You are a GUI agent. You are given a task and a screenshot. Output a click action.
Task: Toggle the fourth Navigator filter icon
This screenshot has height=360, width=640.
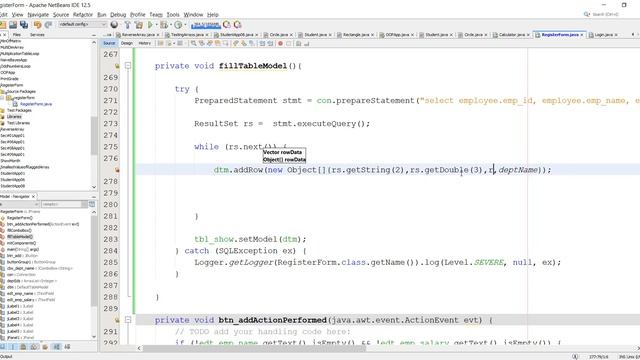(x=34, y=347)
